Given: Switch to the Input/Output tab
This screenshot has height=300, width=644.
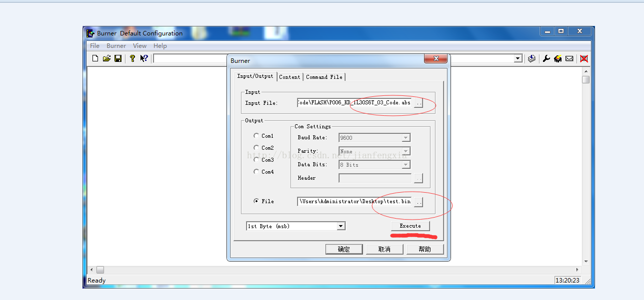Looking at the screenshot, I should [255, 76].
